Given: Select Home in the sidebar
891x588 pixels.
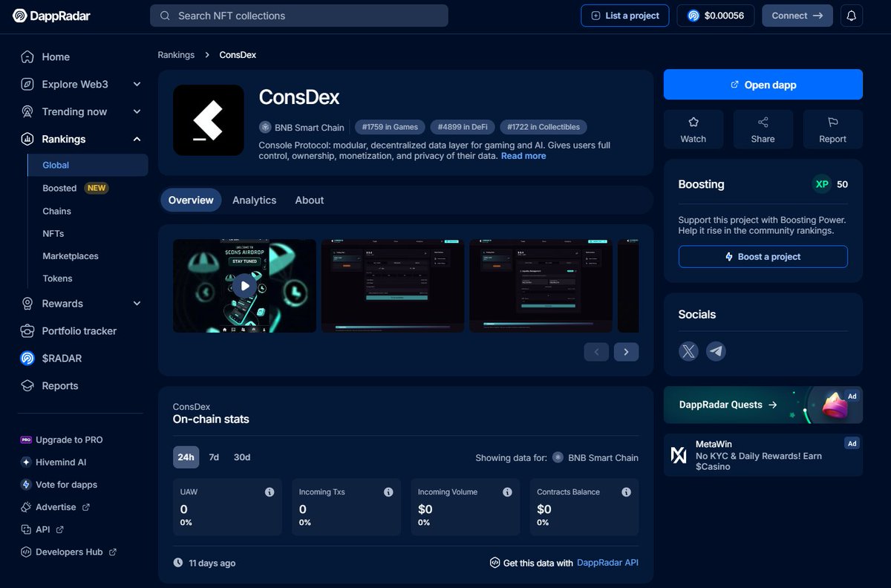Looking at the screenshot, I should pyautogui.click(x=56, y=56).
